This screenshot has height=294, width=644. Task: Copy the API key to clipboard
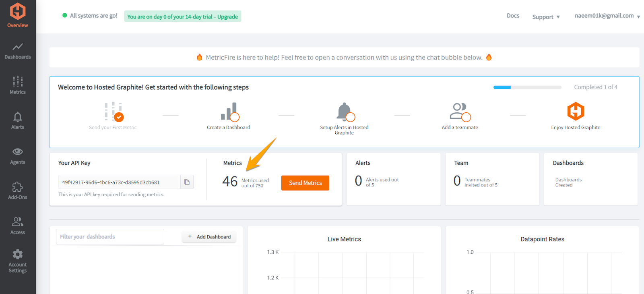pyautogui.click(x=187, y=182)
